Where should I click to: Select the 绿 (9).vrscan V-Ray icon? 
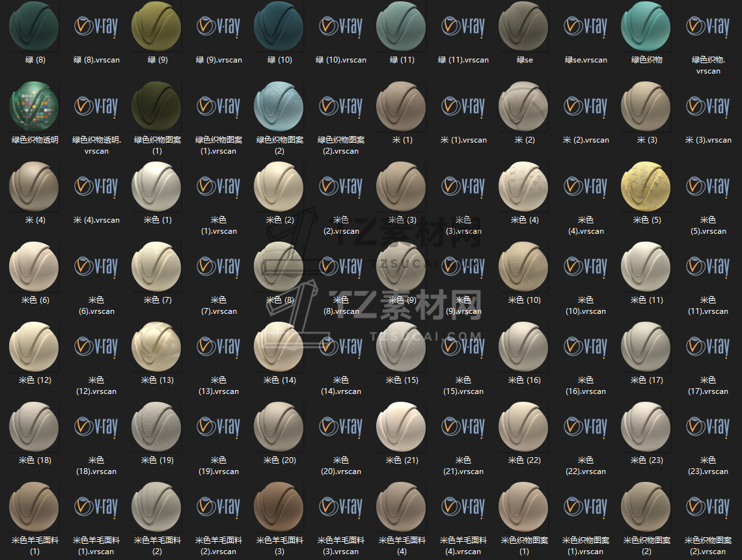[x=219, y=26]
